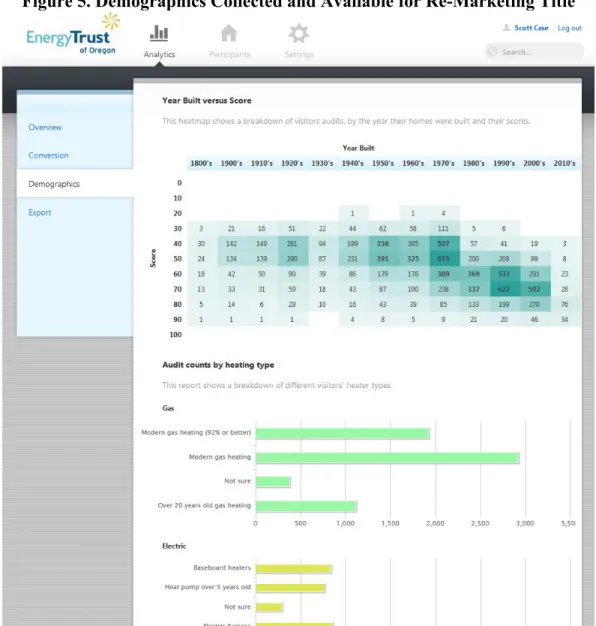Click heatmap cell with value 615

click(x=443, y=259)
